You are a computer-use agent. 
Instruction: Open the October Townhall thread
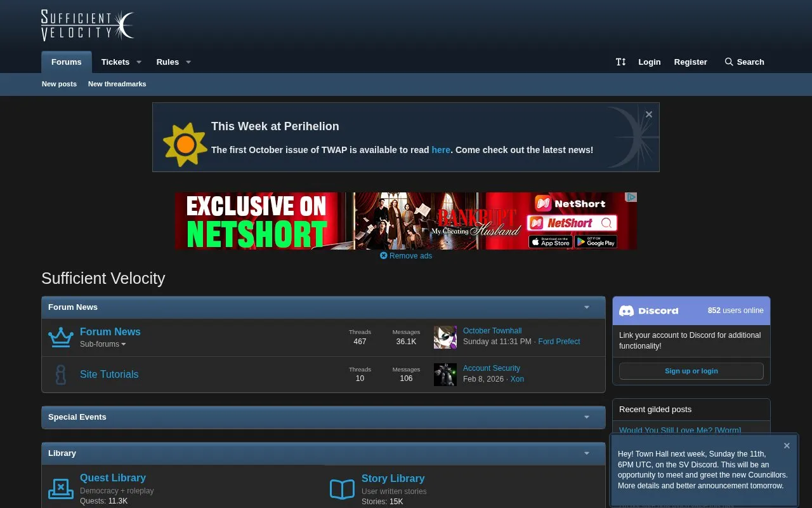pyautogui.click(x=492, y=331)
